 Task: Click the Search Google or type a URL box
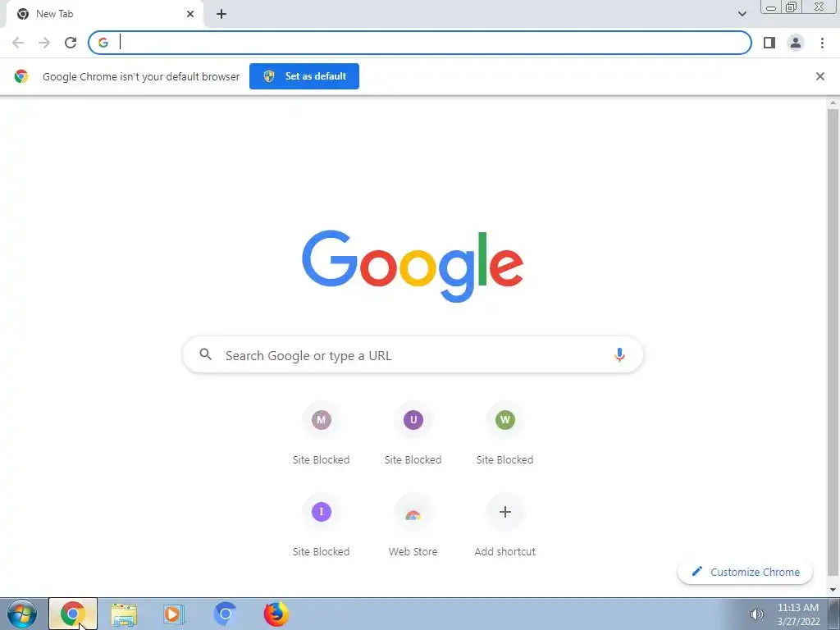pos(413,354)
